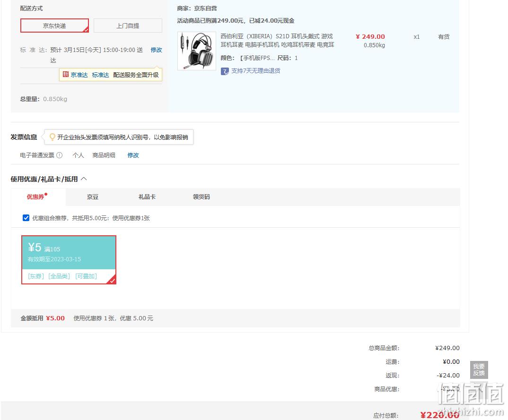Switch to the 领货码 tab
The image size is (508, 420).
click(201, 197)
